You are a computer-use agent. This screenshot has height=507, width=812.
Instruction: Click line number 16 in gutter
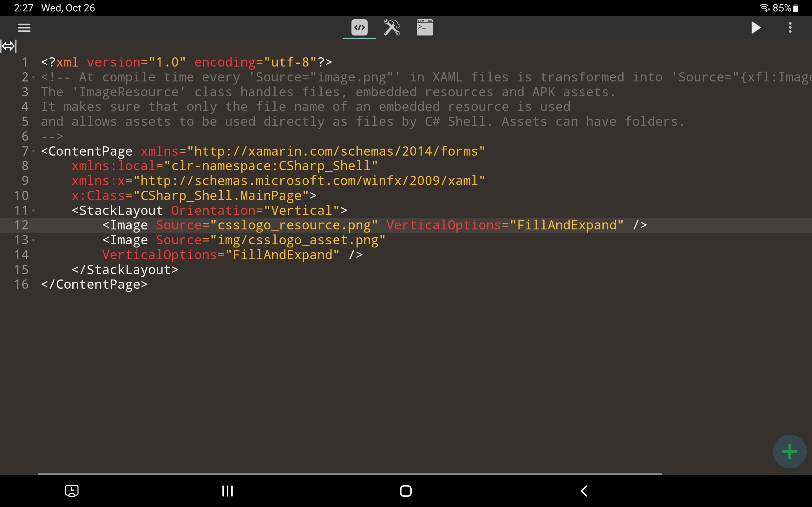pyautogui.click(x=22, y=284)
